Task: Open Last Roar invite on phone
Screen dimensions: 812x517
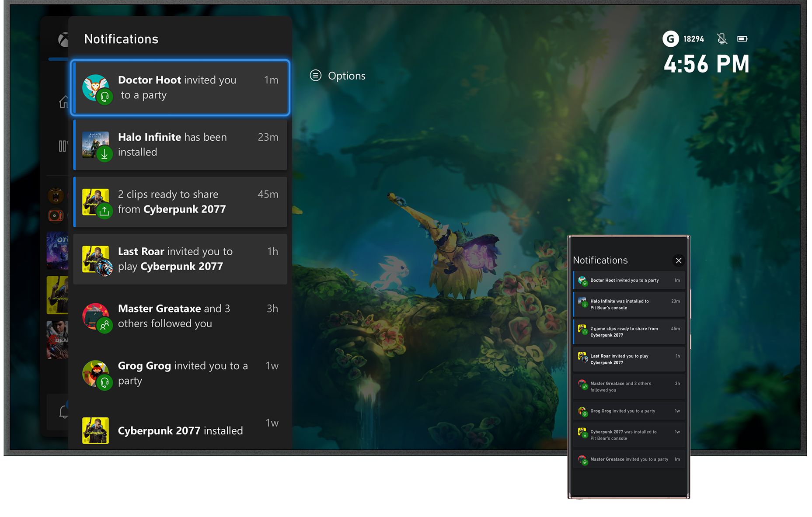Action: click(629, 359)
